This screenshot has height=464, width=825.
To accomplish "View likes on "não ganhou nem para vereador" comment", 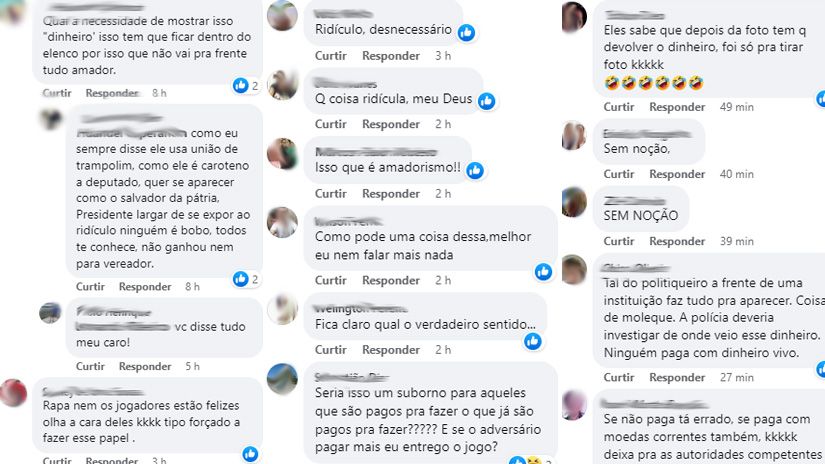I will point(246,279).
